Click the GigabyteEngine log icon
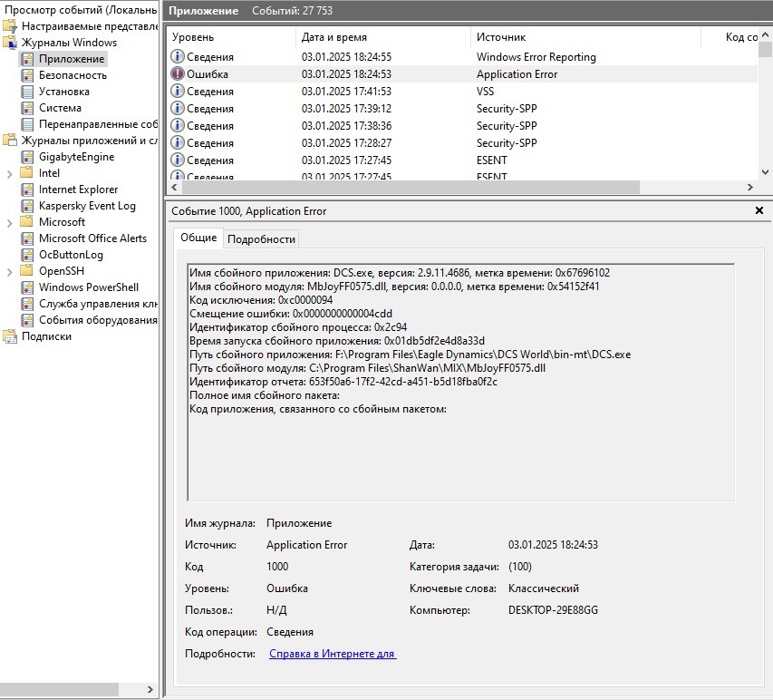Image resolution: width=773 pixels, height=700 pixels. [x=27, y=157]
